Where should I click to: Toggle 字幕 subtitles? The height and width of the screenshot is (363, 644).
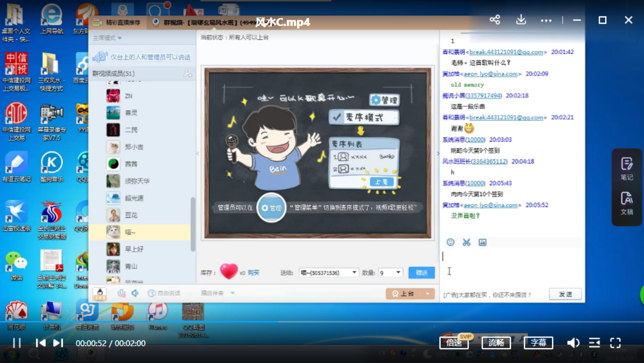pos(538,343)
